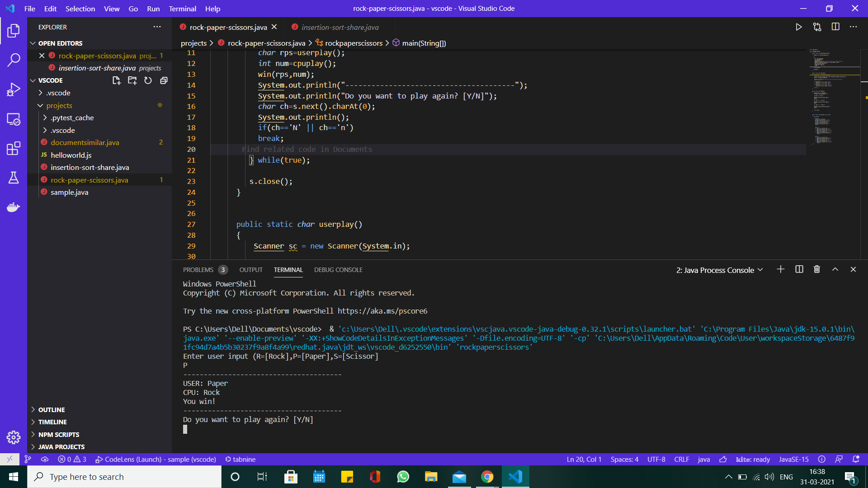Open the Search view in activity bar
Image resolution: width=868 pixels, height=488 pixels.
pyautogui.click(x=14, y=60)
